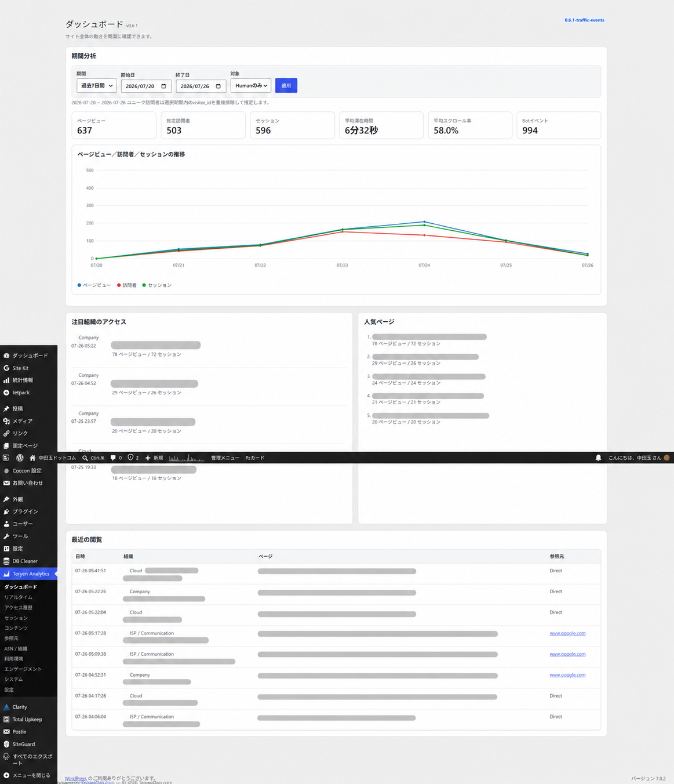Viewport: 674px width, 784px height.
Task: Open Postie mail icon
Action: coord(6,732)
